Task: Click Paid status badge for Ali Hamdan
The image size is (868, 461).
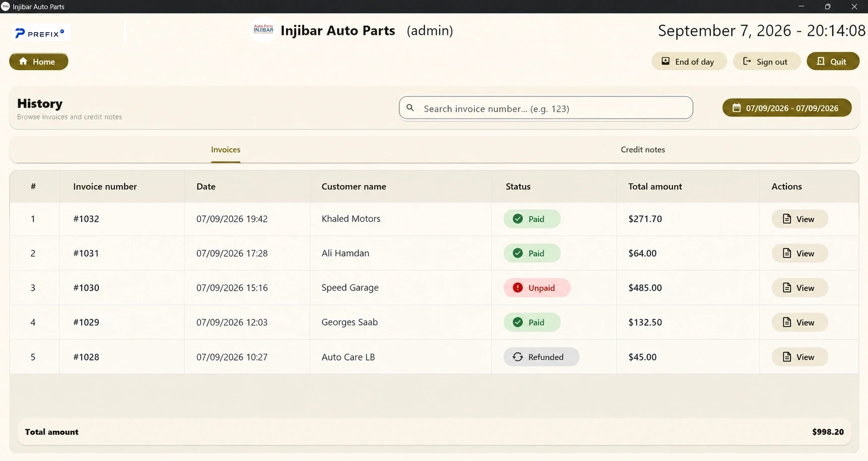Action: (532, 253)
